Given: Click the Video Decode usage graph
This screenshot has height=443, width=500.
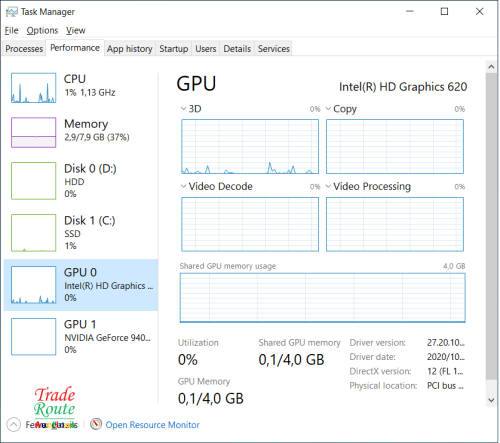Looking at the screenshot, I should point(250,224).
